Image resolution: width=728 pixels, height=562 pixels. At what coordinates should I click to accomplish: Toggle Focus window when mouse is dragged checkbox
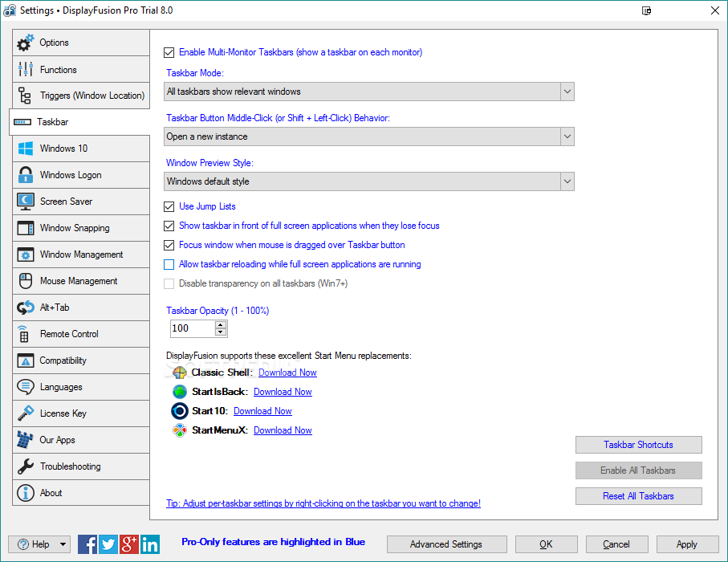169,245
